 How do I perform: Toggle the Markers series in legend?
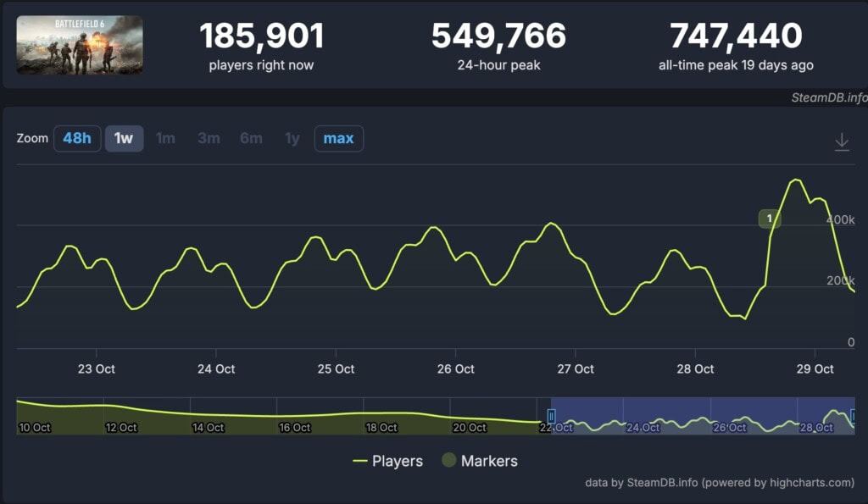coord(480,461)
